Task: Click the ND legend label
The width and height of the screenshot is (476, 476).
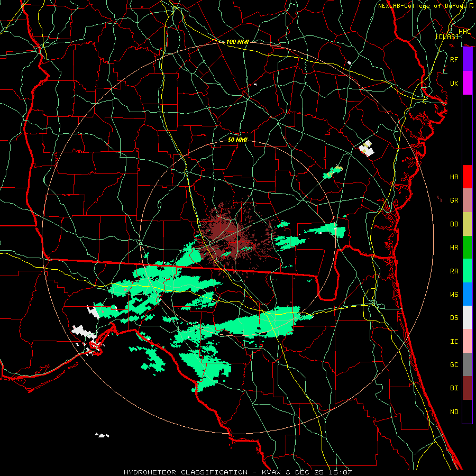Action: point(454,412)
